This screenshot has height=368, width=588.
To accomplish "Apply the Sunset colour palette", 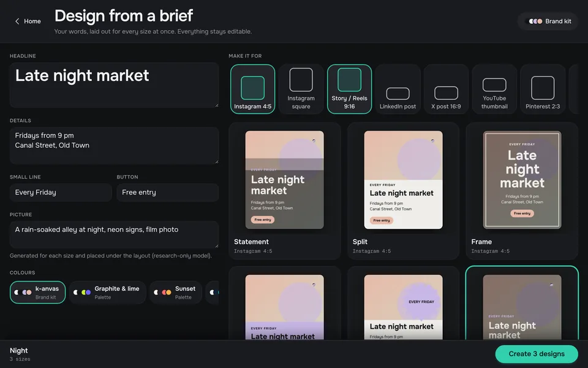I will [x=176, y=292].
